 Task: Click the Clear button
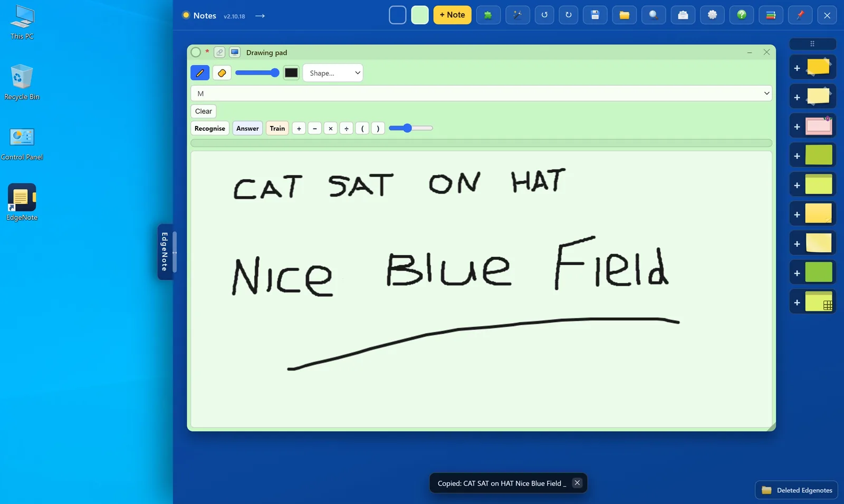(204, 111)
